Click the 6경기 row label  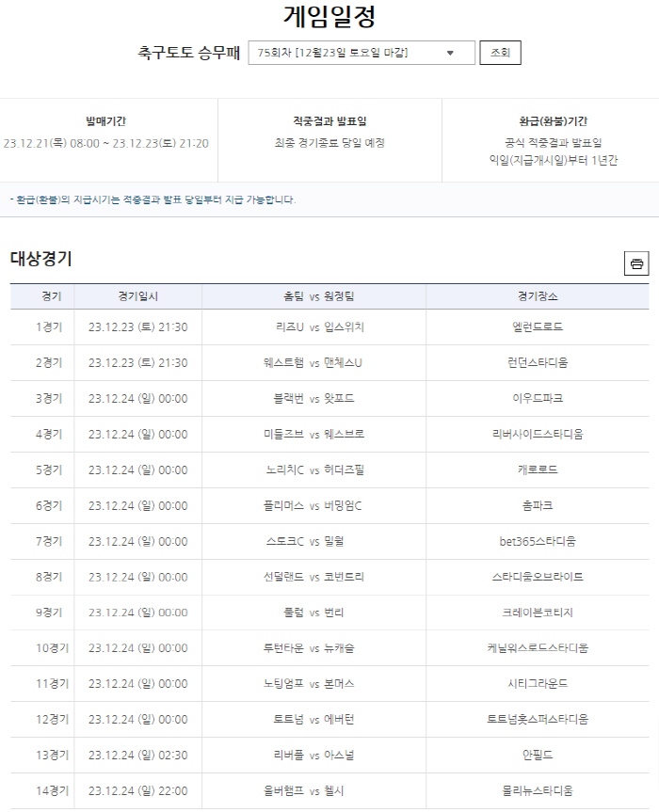49,506
